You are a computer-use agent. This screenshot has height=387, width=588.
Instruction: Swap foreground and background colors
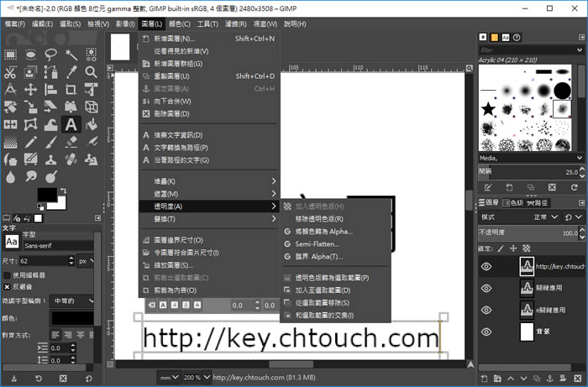pyautogui.click(x=63, y=191)
